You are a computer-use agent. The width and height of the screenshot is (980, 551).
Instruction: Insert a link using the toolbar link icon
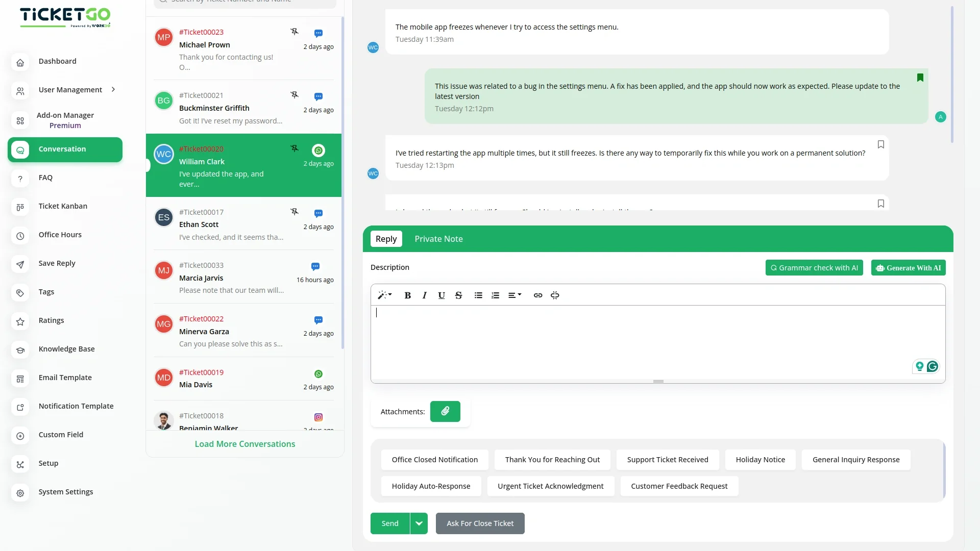[x=538, y=295]
